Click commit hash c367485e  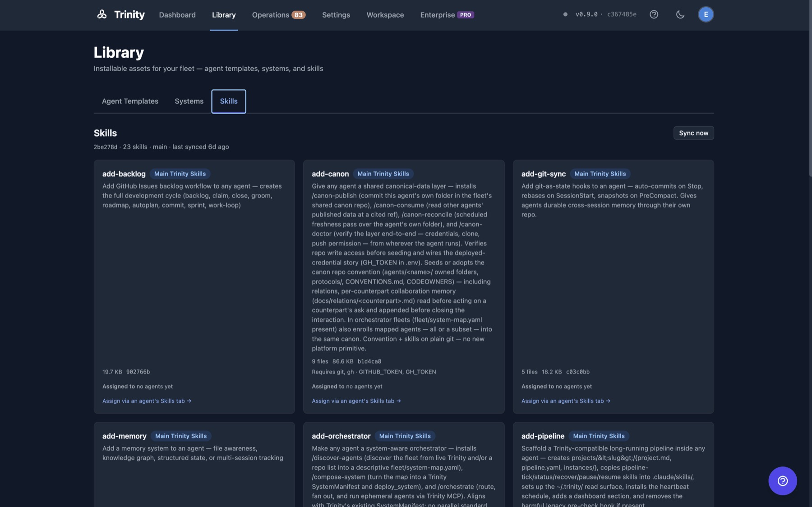(622, 14)
